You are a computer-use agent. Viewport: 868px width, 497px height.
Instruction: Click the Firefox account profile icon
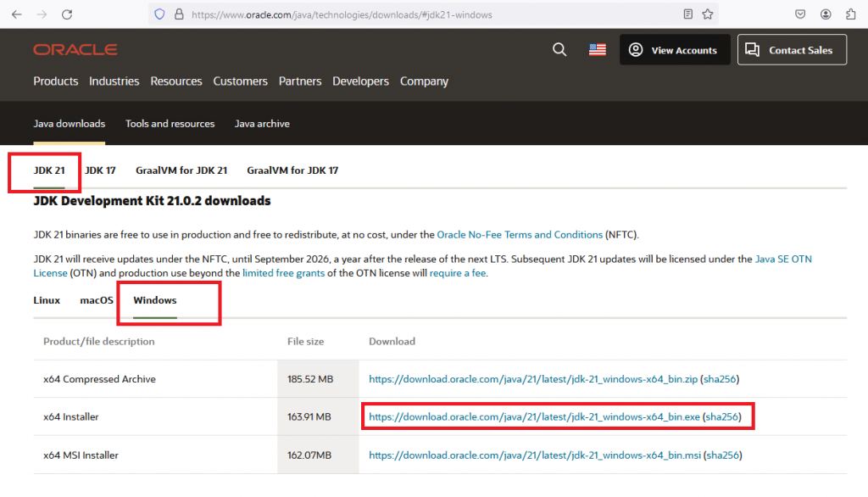click(826, 14)
